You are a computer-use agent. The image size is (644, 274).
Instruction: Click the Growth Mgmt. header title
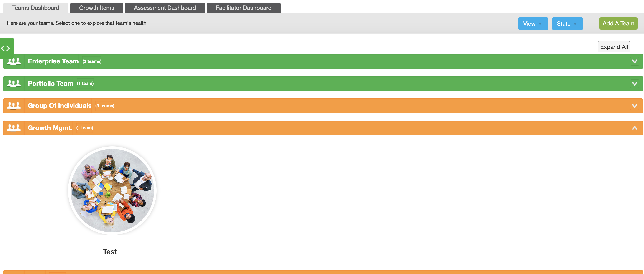[x=50, y=128]
